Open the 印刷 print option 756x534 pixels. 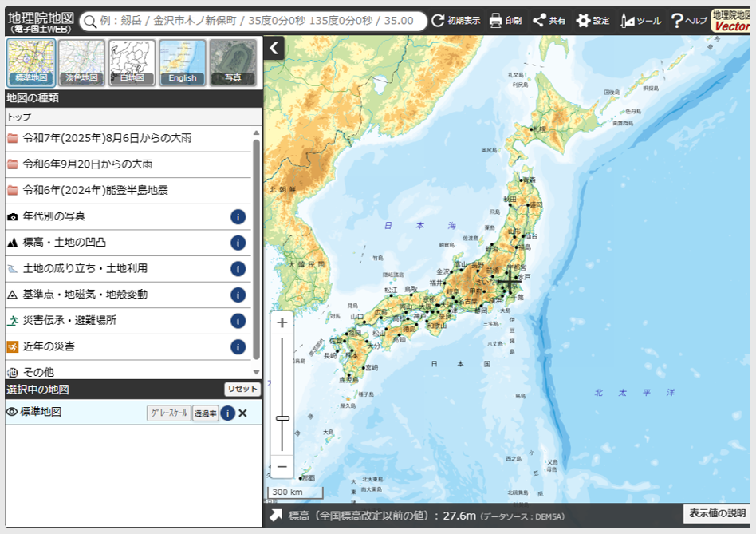pyautogui.click(x=506, y=20)
